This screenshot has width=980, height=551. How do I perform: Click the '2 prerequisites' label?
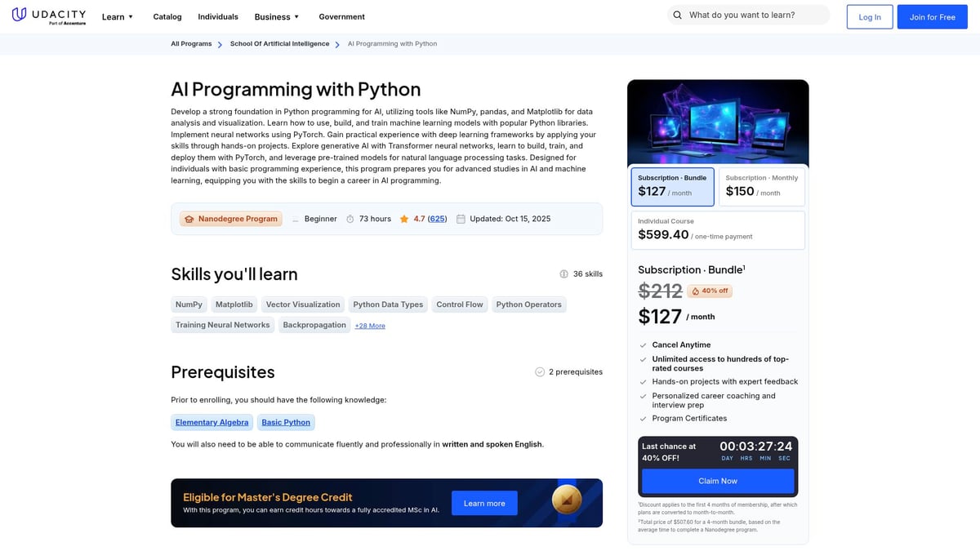point(576,372)
